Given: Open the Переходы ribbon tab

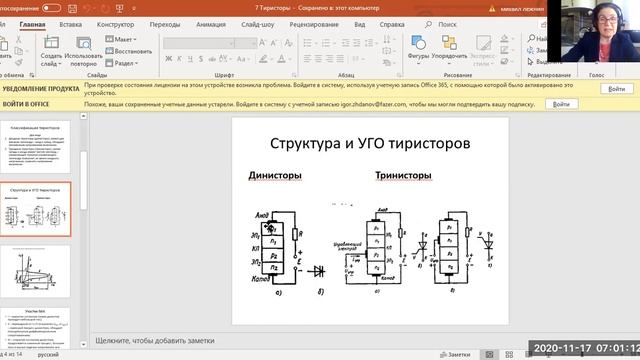Looking at the screenshot, I should pyautogui.click(x=164, y=24).
